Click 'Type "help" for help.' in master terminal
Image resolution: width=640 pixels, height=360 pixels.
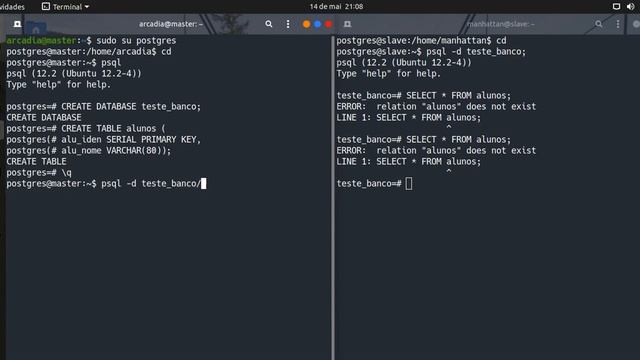click(58, 84)
